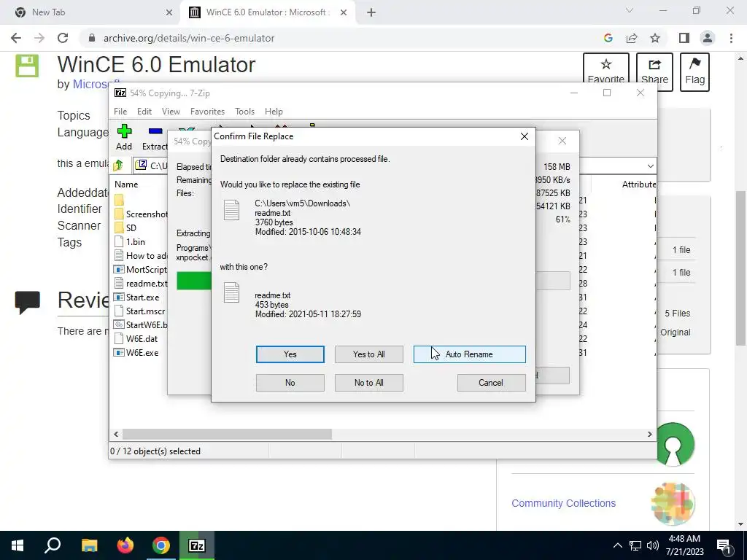Close the WinCE 6.0 Emulator tab
Viewport: 747px width, 560px height.
pos(344,12)
